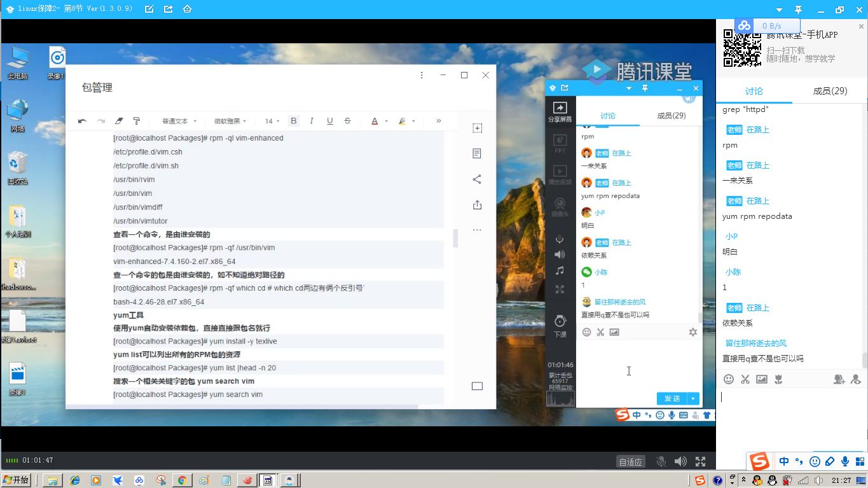Open the chat settings gear in the inner chat
Viewport: 868px width, 488px height.
tap(692, 332)
